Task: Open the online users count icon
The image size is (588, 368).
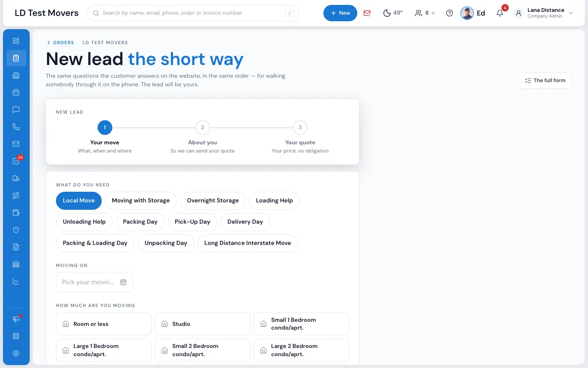Action: (x=425, y=13)
